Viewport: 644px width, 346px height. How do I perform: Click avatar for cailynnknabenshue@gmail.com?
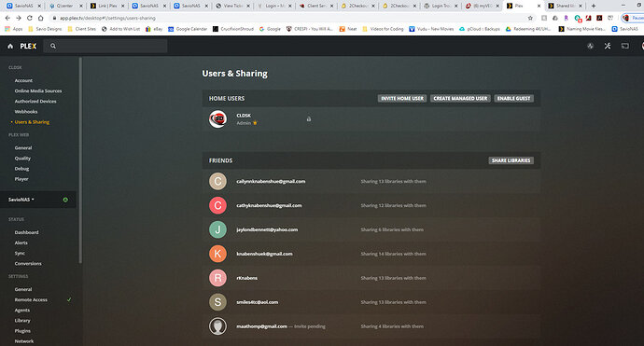pos(217,181)
